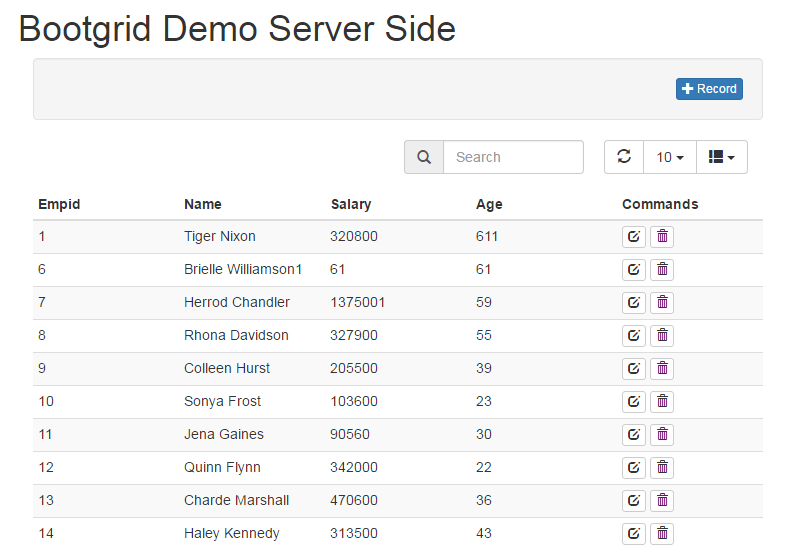This screenshot has width=812, height=547.
Task: Add a new Record button
Action: pyautogui.click(x=709, y=89)
